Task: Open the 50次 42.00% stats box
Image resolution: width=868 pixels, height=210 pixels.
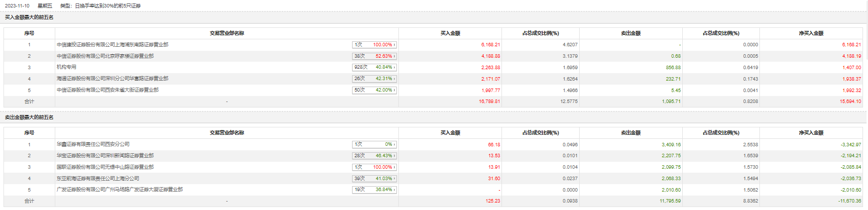Action: [374, 90]
